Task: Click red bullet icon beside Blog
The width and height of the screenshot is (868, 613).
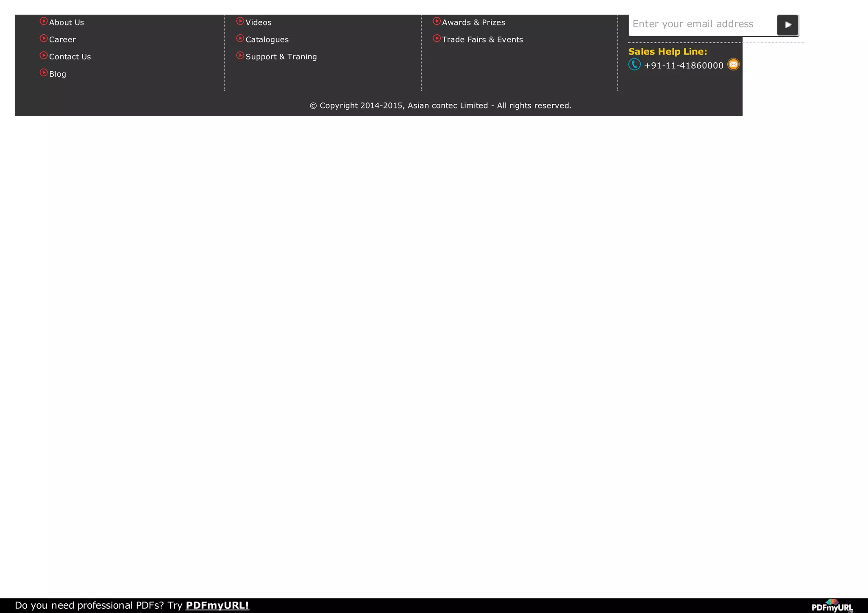Action: click(43, 72)
